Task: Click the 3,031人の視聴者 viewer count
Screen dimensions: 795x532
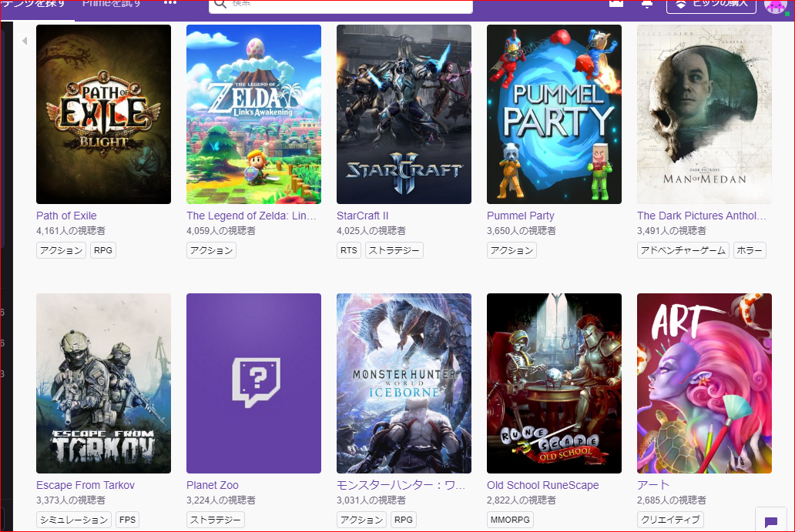Action: pos(371,500)
